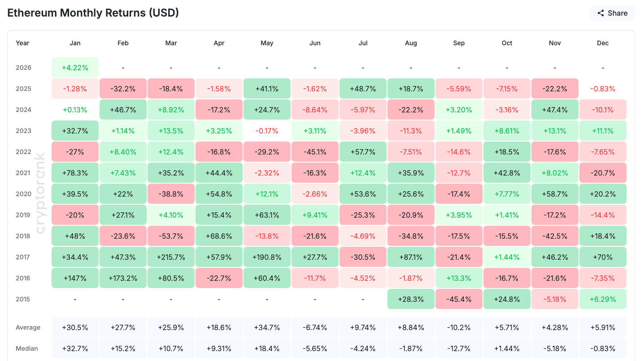Click the March 2017 cell showing +215.7%

tap(171, 257)
